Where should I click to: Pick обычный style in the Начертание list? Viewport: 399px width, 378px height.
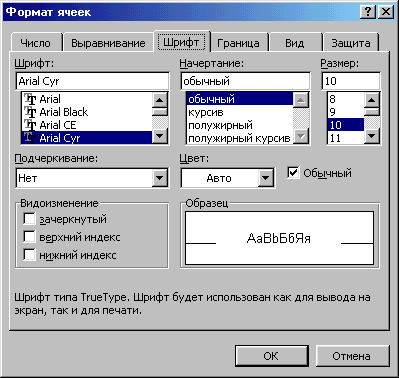239,99
